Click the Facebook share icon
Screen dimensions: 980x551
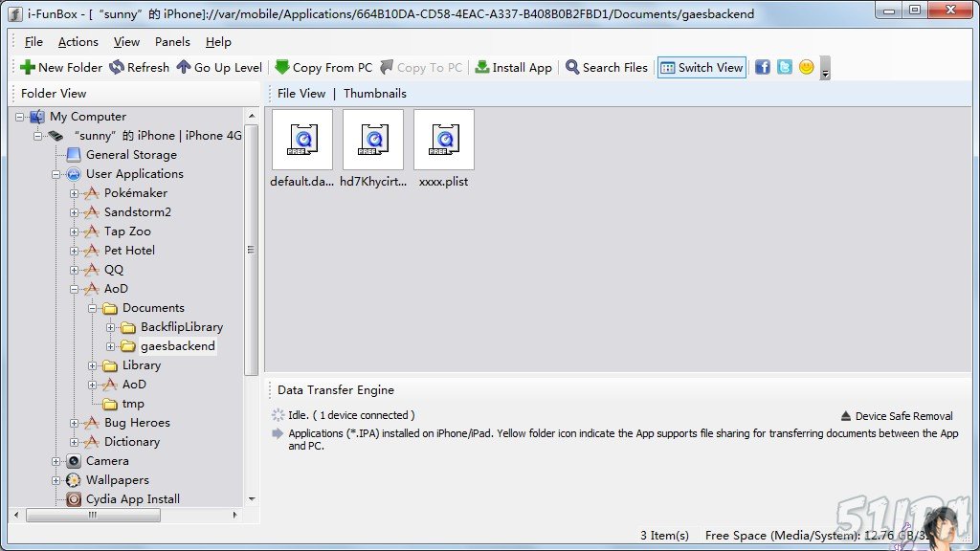[x=763, y=67]
